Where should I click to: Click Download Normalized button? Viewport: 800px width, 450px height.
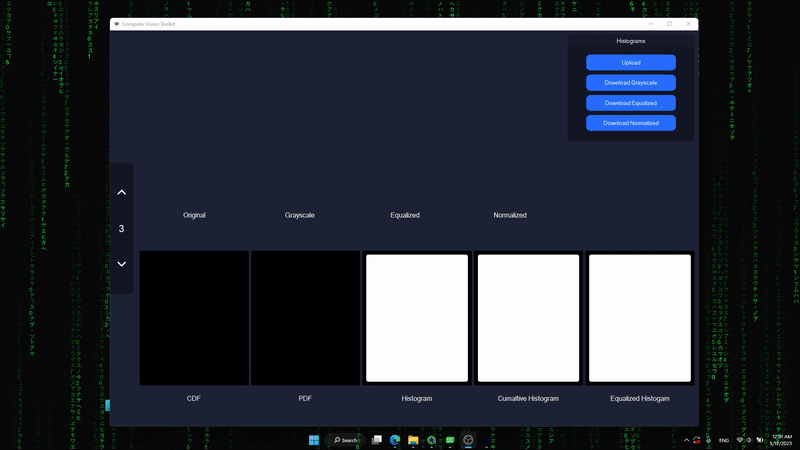click(631, 123)
